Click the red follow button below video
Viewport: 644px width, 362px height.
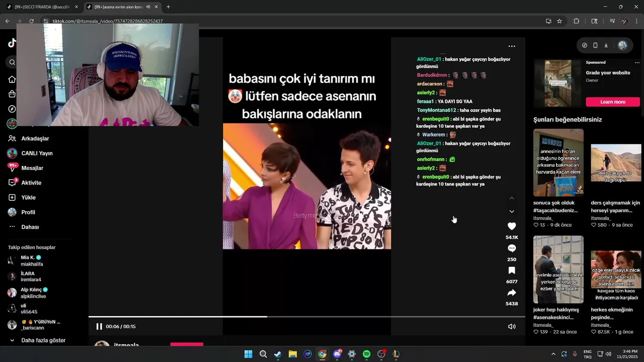[187, 344]
